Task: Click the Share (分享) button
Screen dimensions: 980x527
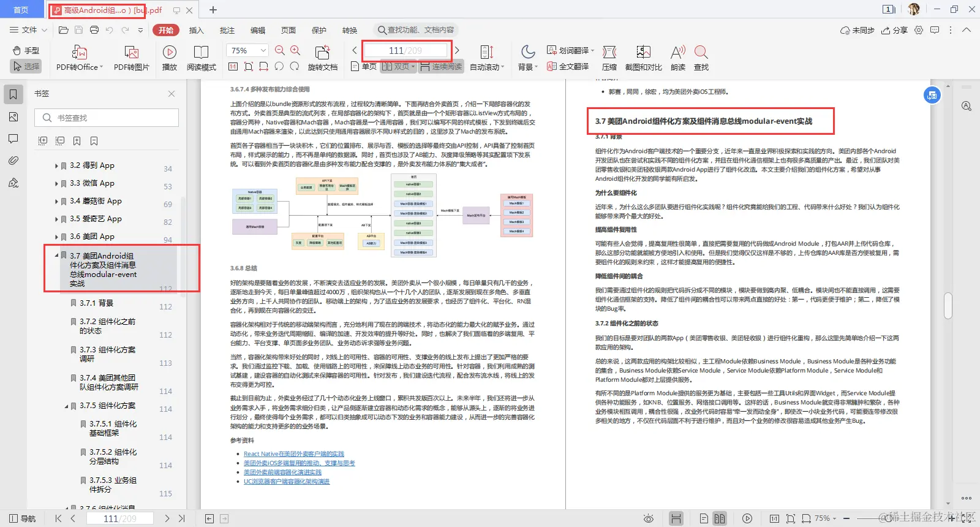Action: 894,30
